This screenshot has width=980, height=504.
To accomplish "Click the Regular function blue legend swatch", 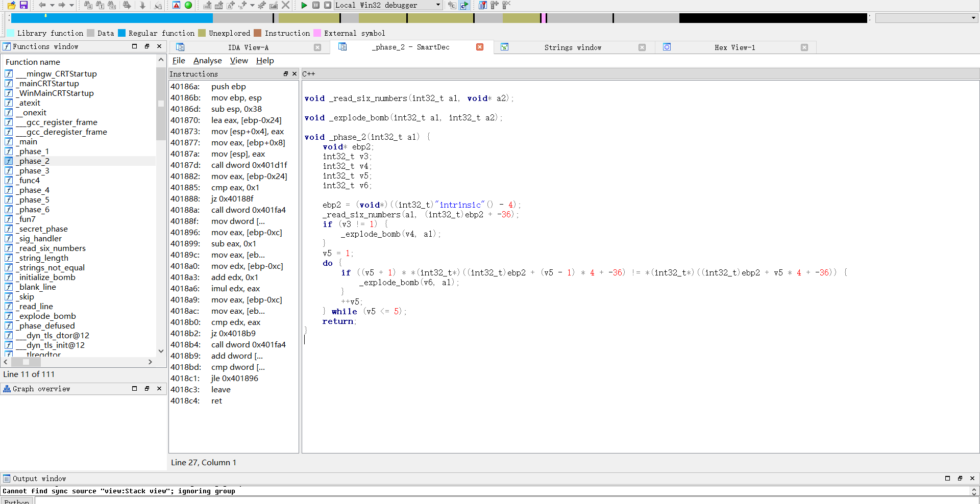I will point(121,33).
